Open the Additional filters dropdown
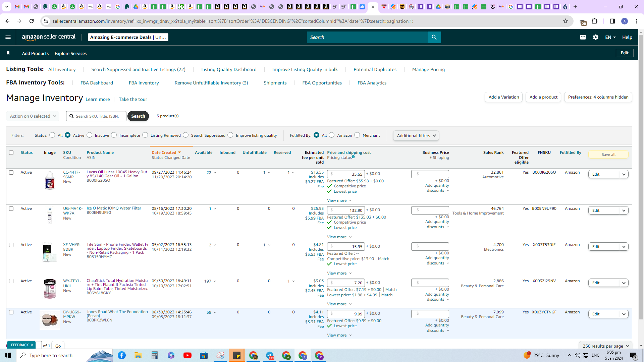 pyautogui.click(x=416, y=135)
